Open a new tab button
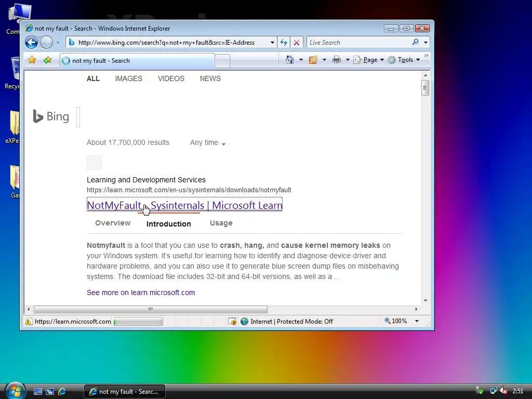Viewport: 532px width, 399px height. click(222, 61)
